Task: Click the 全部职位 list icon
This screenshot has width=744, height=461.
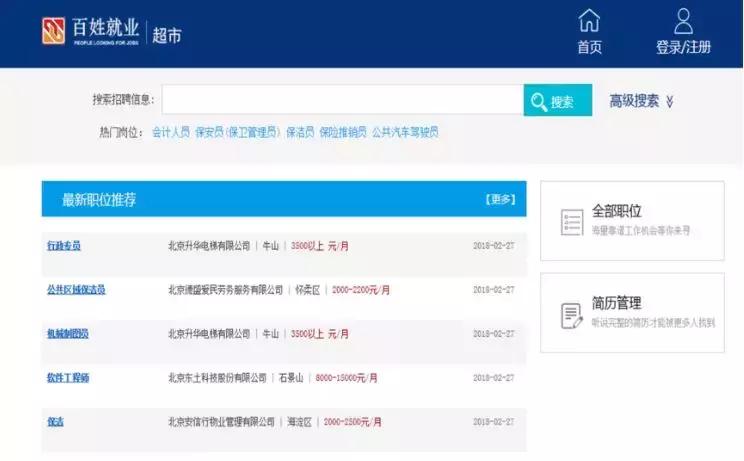Action: click(571, 222)
